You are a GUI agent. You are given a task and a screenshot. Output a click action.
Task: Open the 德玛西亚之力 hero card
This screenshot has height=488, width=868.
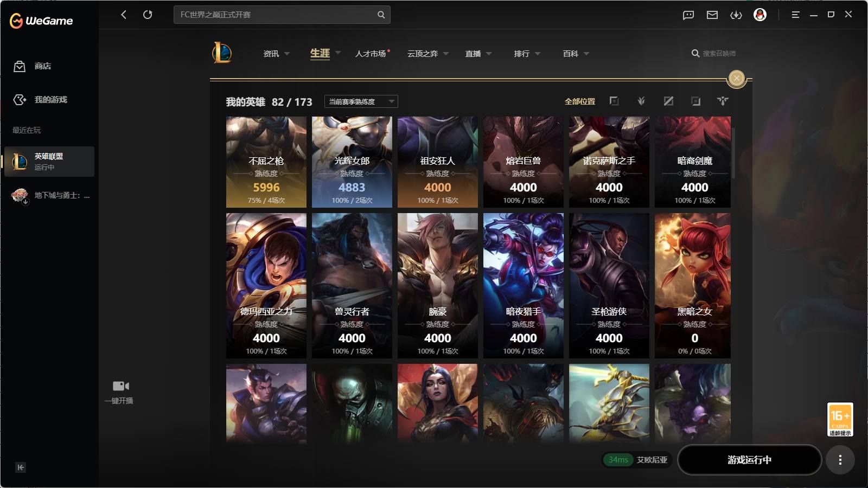266,286
